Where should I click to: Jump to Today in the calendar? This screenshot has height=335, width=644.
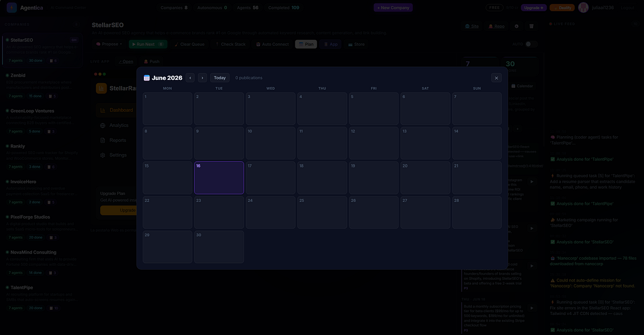tap(220, 78)
